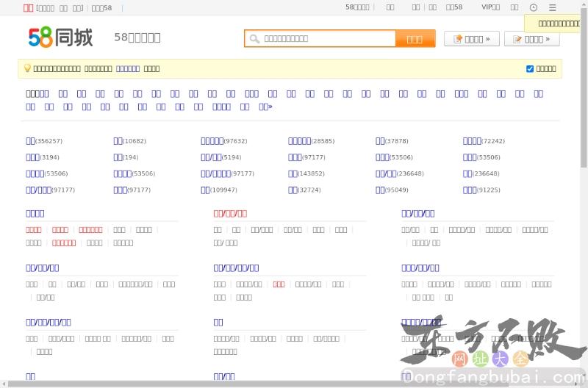588x388 pixels.
Task: Click the red text at far left of top bar
Action: pyautogui.click(x=28, y=7)
